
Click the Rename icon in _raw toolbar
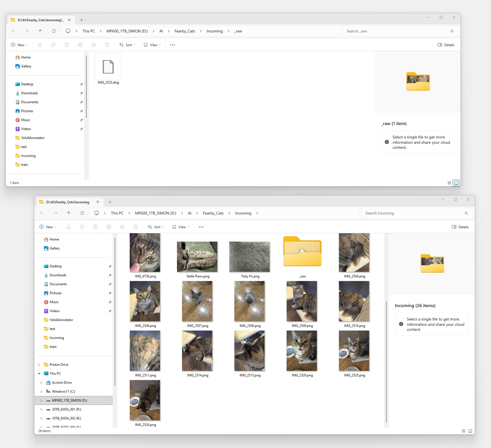click(x=80, y=45)
